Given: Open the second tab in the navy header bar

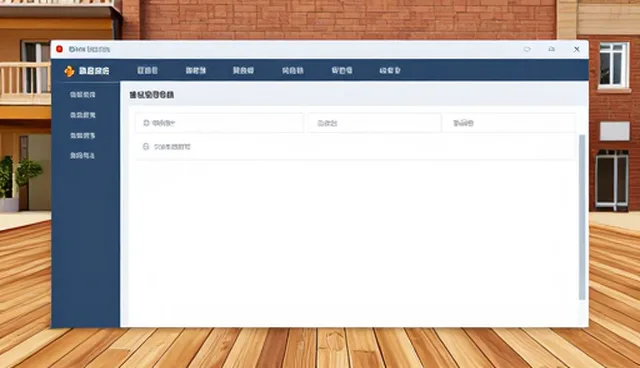Looking at the screenshot, I should point(196,71).
